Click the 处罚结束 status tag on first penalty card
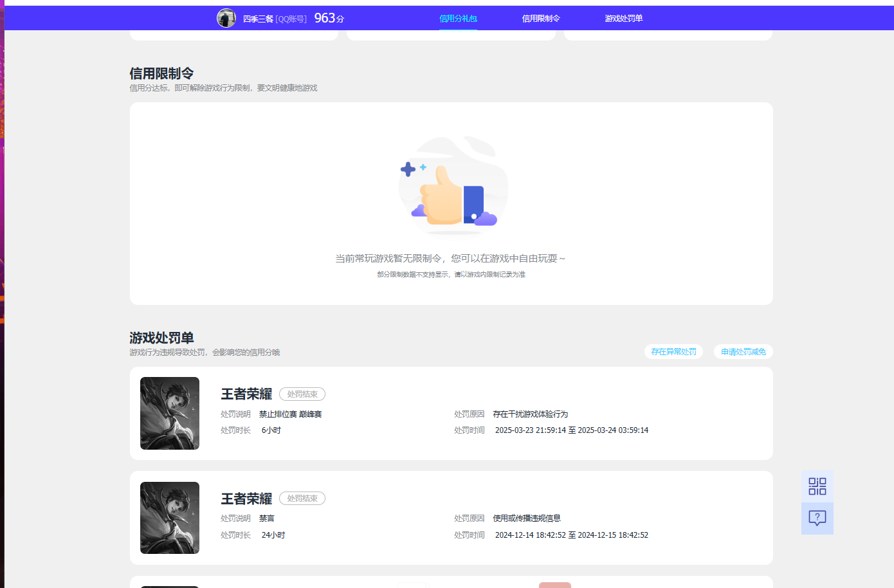The image size is (894, 588). click(x=302, y=394)
